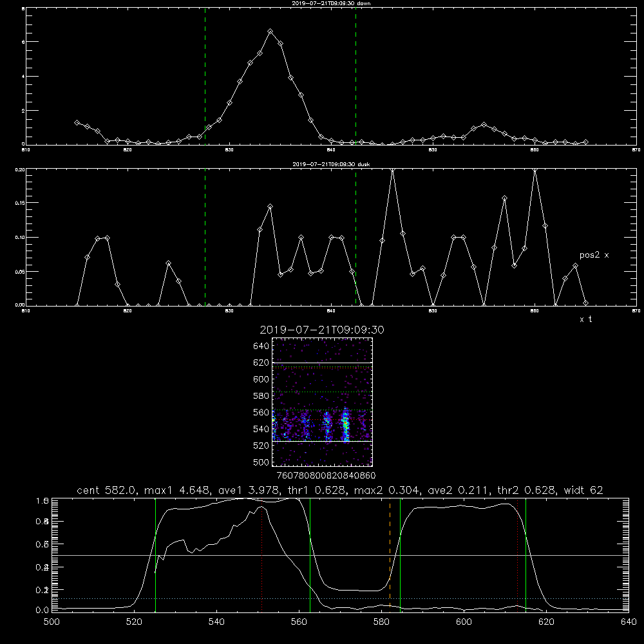The width and height of the screenshot is (644, 644).
Task: Click the dusk plot peak marker near 846
Action: [393, 169]
